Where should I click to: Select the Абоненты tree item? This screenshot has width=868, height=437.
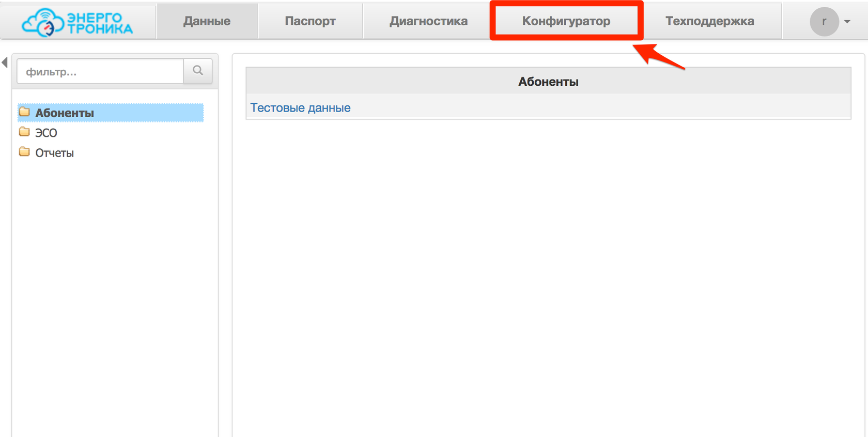click(x=111, y=113)
